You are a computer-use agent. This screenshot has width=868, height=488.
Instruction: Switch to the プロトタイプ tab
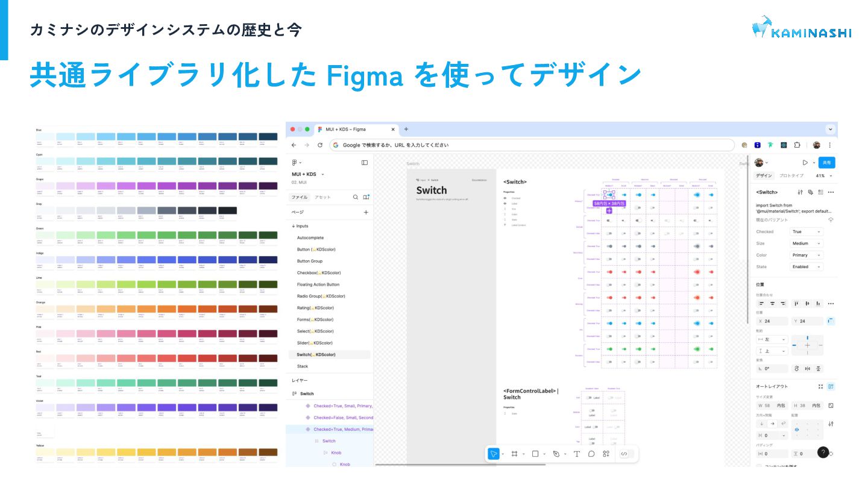click(x=791, y=175)
